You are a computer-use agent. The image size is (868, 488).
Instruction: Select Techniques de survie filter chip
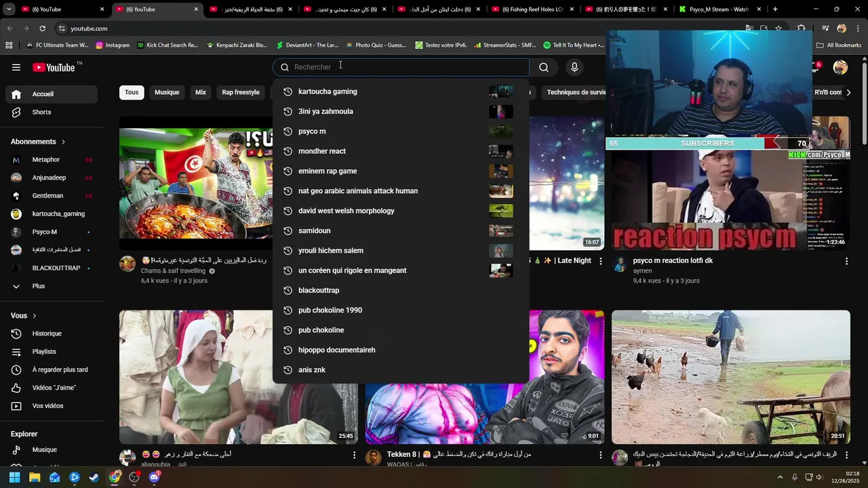576,92
